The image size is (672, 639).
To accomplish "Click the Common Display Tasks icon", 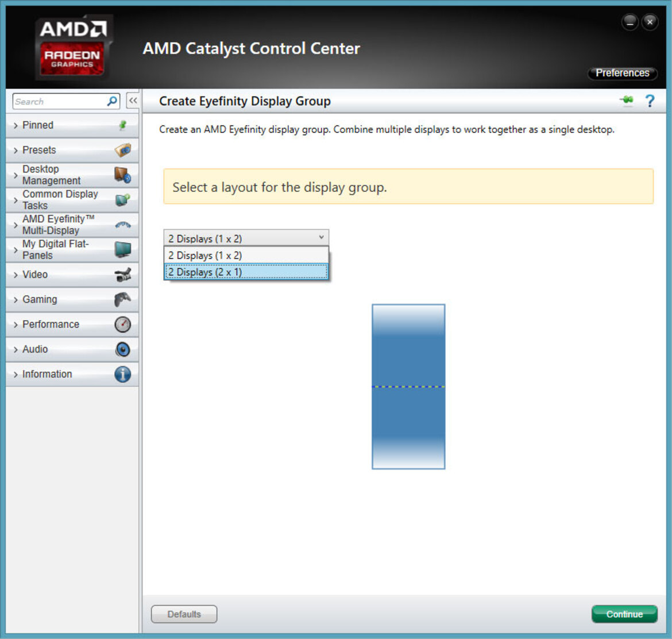I will [x=123, y=200].
